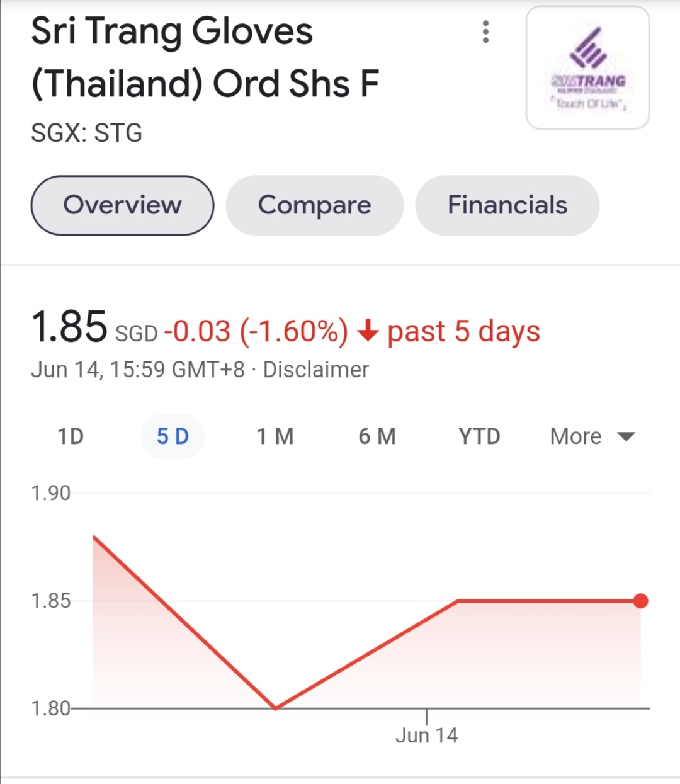This screenshot has height=784, width=680.
Task: Open the Financials tab
Action: click(507, 205)
